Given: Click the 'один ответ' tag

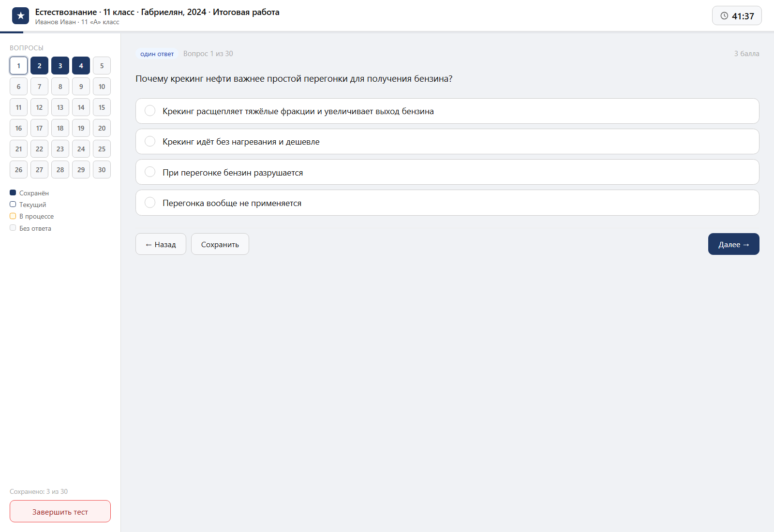Looking at the screenshot, I should pyautogui.click(x=157, y=54).
